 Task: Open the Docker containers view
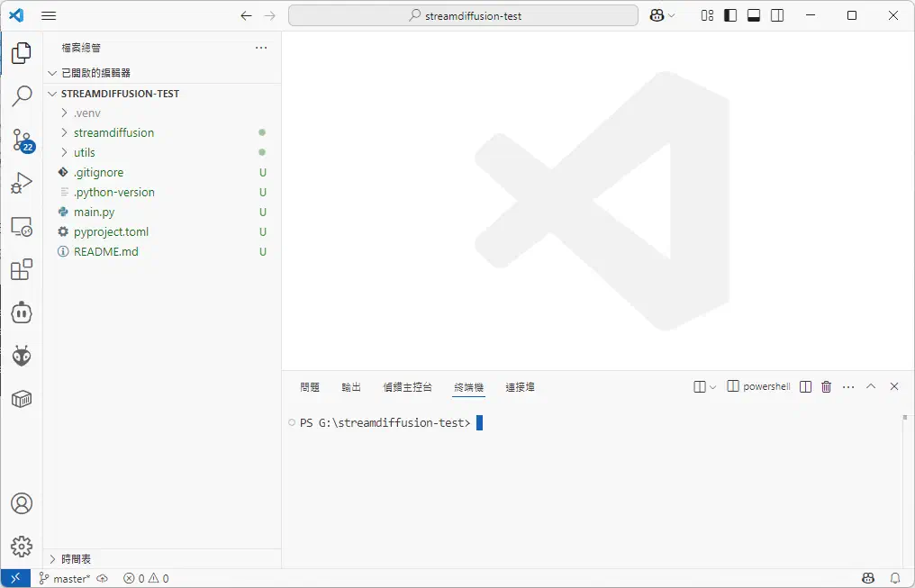(x=22, y=399)
